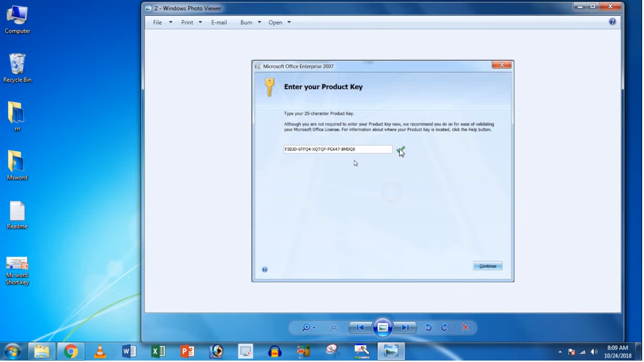Screen dimensions: 644x362
Task: Click the File menu dropdown arrow
Action: coord(171,23)
